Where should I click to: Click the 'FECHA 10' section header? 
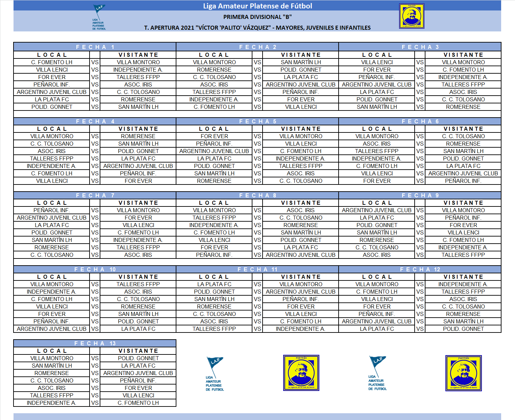click(95, 269)
